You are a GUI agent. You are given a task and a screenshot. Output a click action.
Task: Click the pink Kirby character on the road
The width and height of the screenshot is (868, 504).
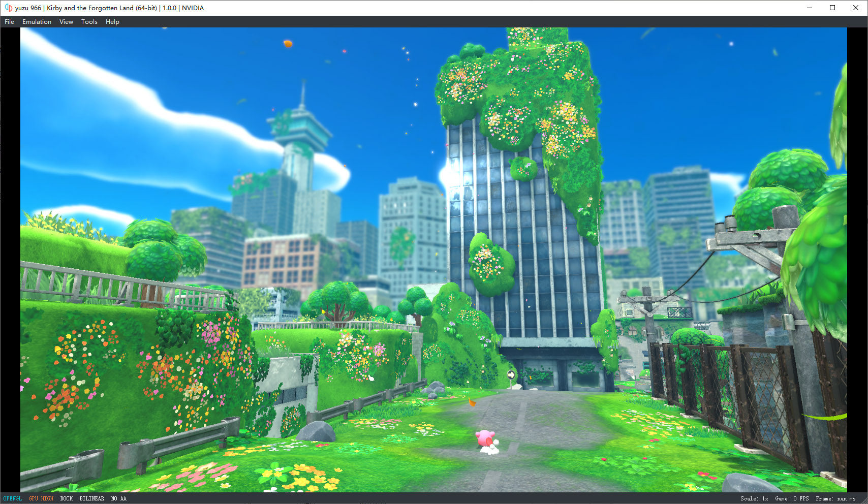[485, 438]
